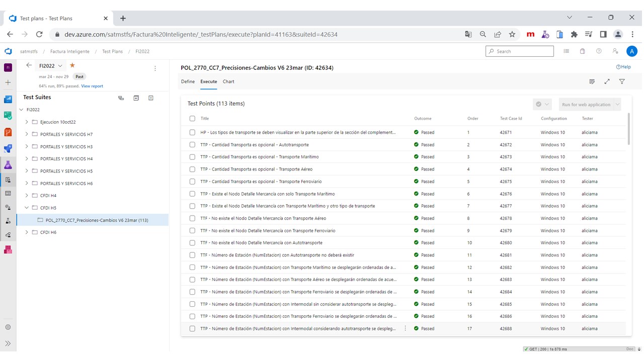Collapse the CFDI H5 suite folder
Screen dimensions: 644x362
[27, 208]
